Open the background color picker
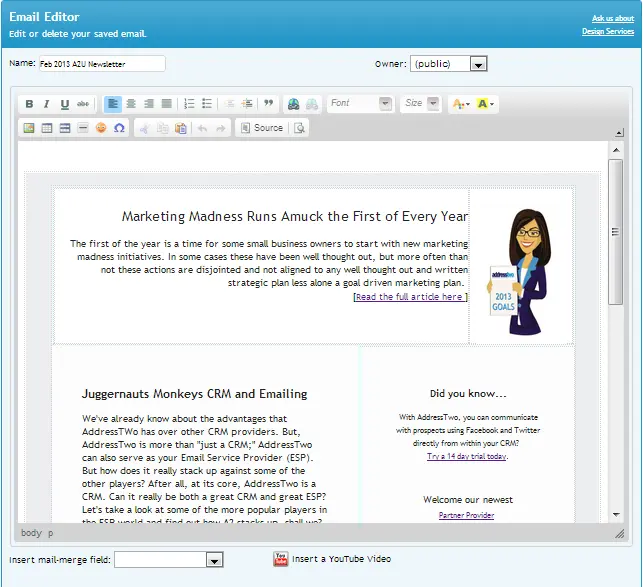 (486, 104)
